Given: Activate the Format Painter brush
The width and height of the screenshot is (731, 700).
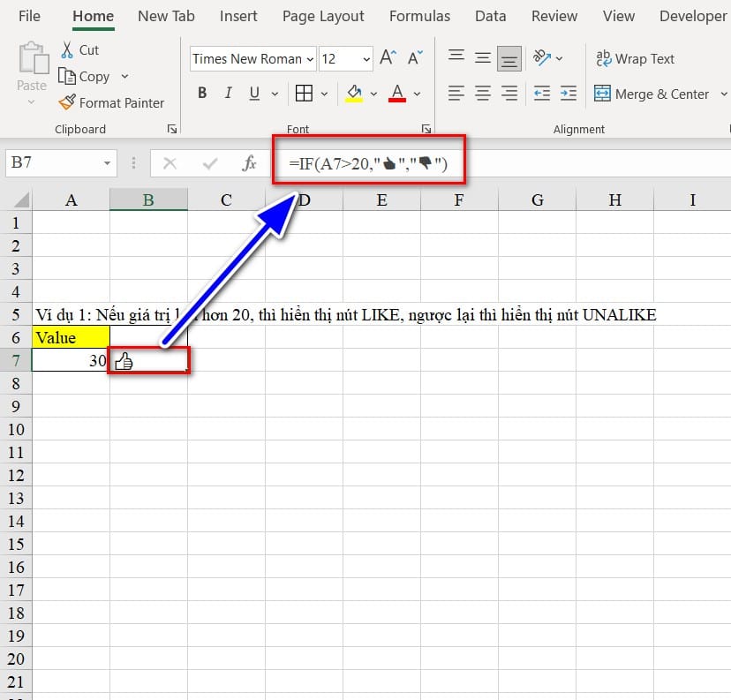Looking at the screenshot, I should 67,102.
